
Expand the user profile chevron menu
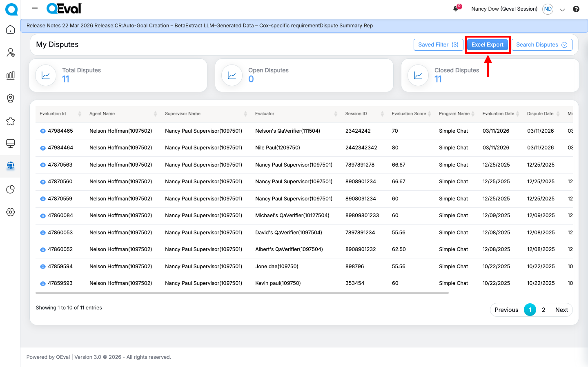click(562, 9)
